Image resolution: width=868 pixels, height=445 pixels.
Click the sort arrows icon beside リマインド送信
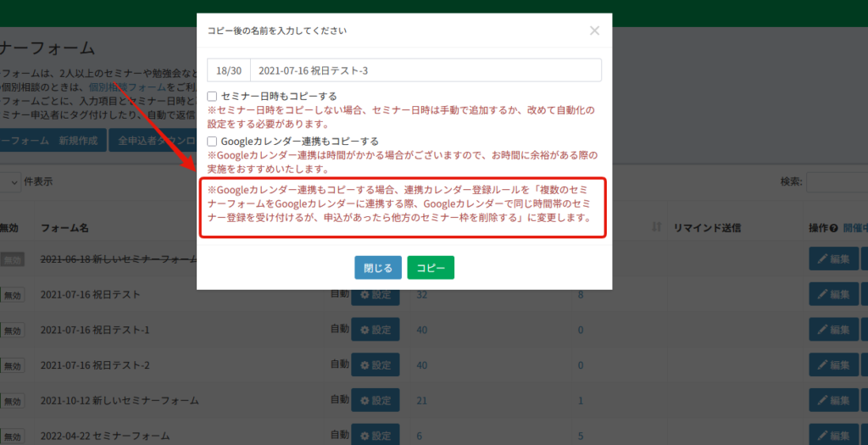656,228
